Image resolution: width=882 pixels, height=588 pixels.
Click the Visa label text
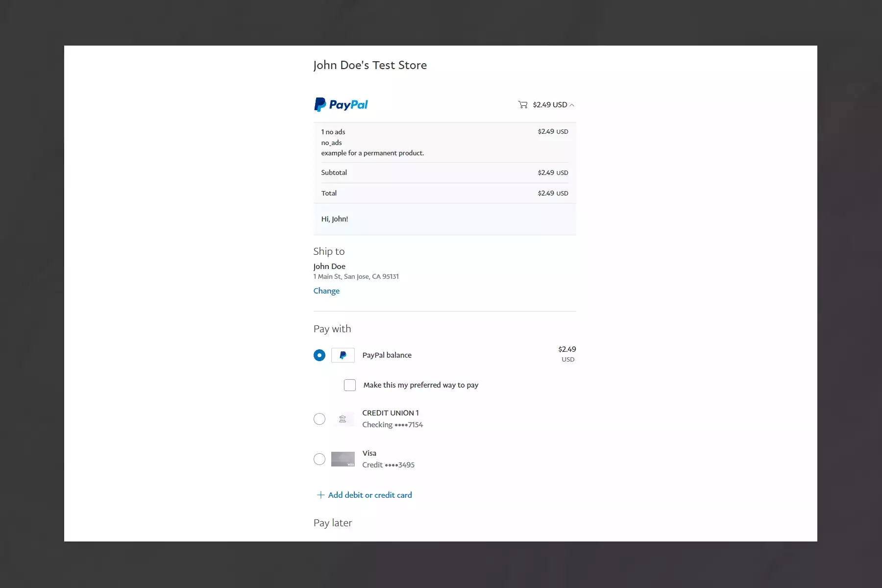tap(369, 453)
